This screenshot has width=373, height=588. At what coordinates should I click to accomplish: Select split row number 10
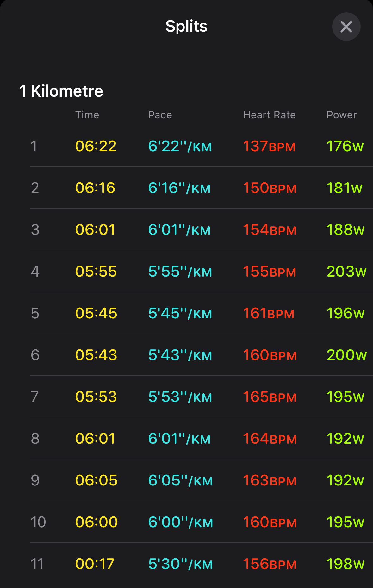pos(38,522)
